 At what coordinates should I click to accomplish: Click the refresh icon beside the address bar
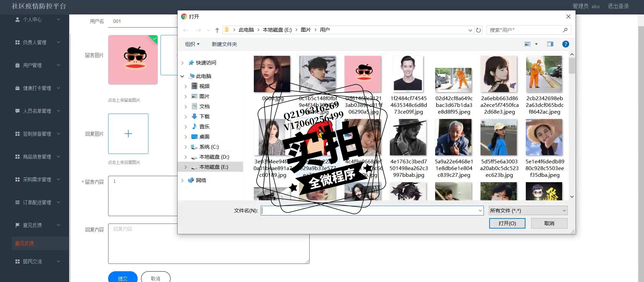coord(478,30)
